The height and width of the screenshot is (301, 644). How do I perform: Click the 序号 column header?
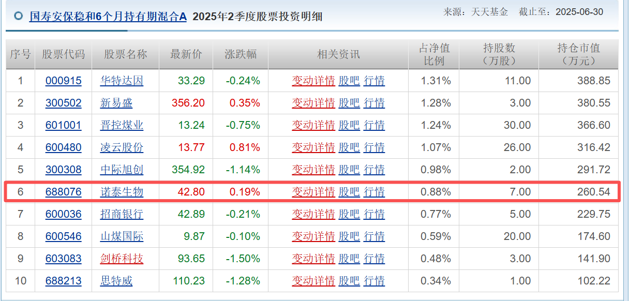(21, 54)
